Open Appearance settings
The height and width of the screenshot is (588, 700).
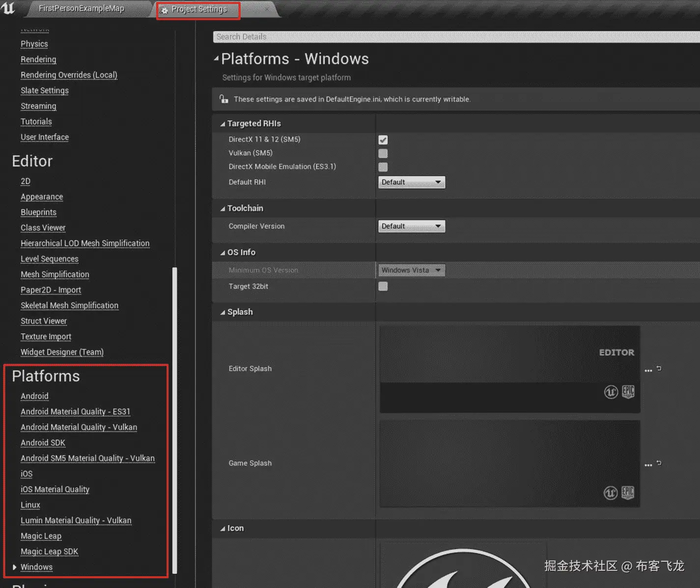[x=42, y=197]
